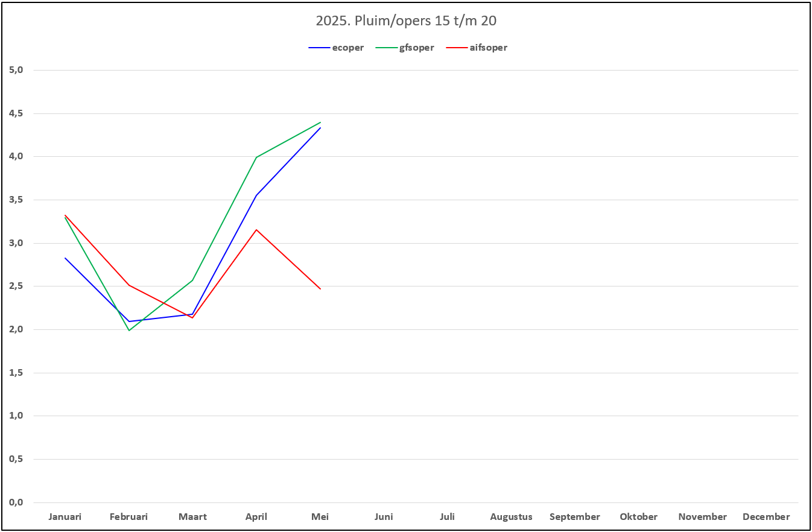Viewport: 812px width, 532px height.
Task: Click the November axis label
Action: pyautogui.click(x=702, y=517)
